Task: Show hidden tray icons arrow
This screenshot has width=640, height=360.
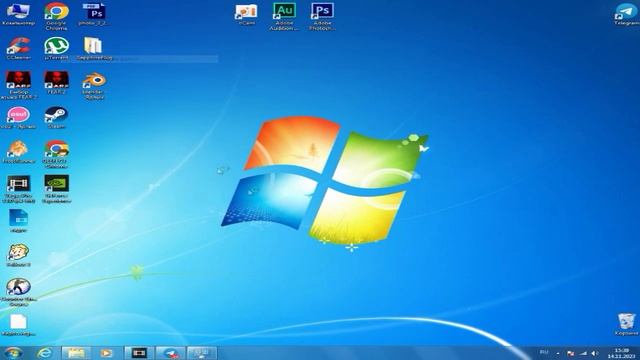Action: tap(558, 353)
